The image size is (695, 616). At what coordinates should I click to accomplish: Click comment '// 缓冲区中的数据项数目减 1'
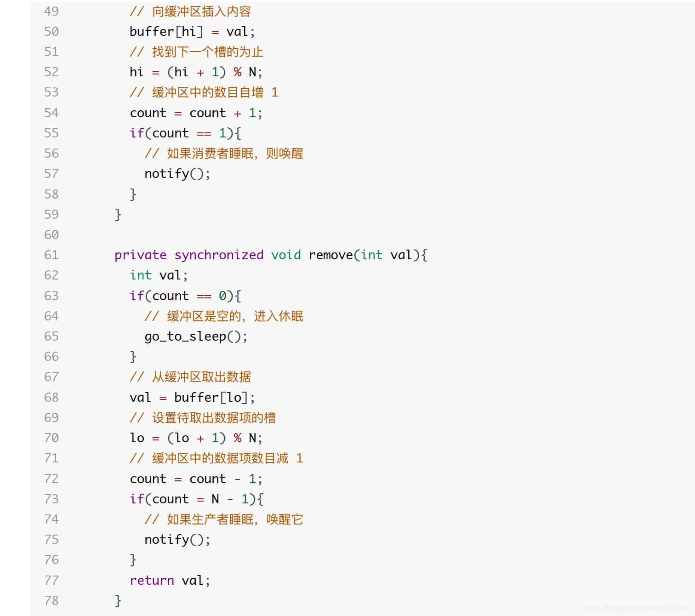[216, 458]
